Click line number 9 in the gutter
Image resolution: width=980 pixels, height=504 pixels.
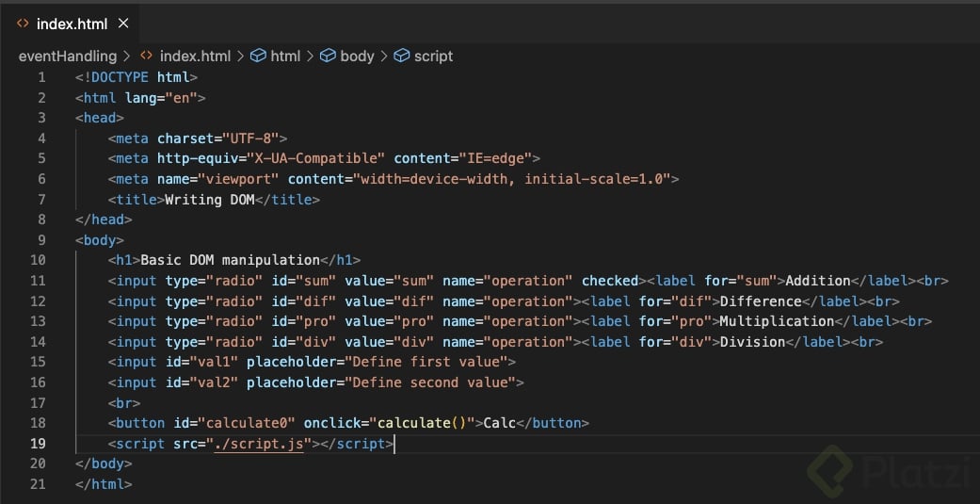[41, 240]
